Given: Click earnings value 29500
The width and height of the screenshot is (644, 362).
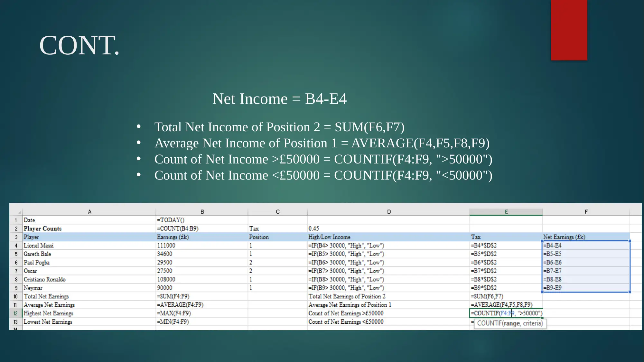Looking at the screenshot, I should [202, 263].
